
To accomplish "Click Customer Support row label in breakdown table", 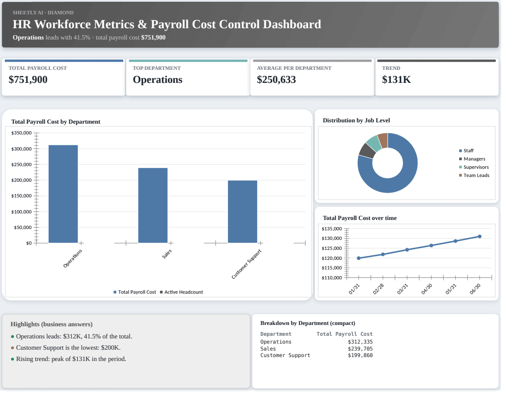I will point(285,355).
